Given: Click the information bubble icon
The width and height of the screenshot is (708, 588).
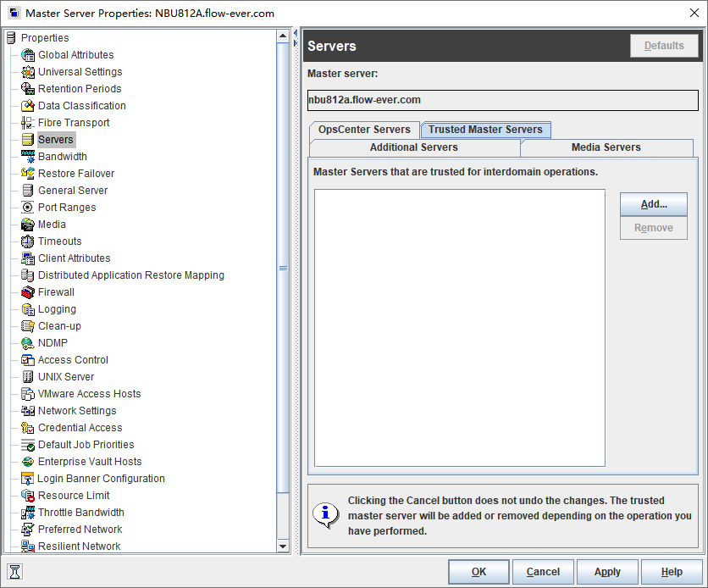Looking at the screenshot, I should 325,515.
